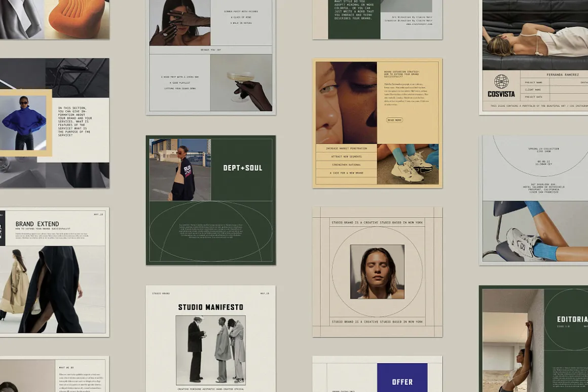Click STUDIO BRAND label on Studio Manifesto card
This screenshot has width=588, height=392.
[x=161, y=293]
